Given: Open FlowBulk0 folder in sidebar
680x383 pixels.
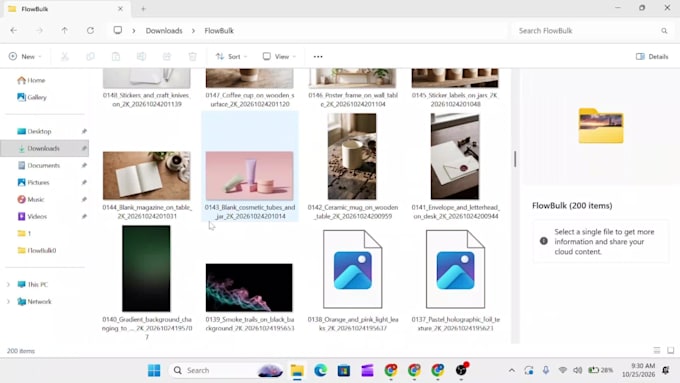Looking at the screenshot, I should 42,250.
